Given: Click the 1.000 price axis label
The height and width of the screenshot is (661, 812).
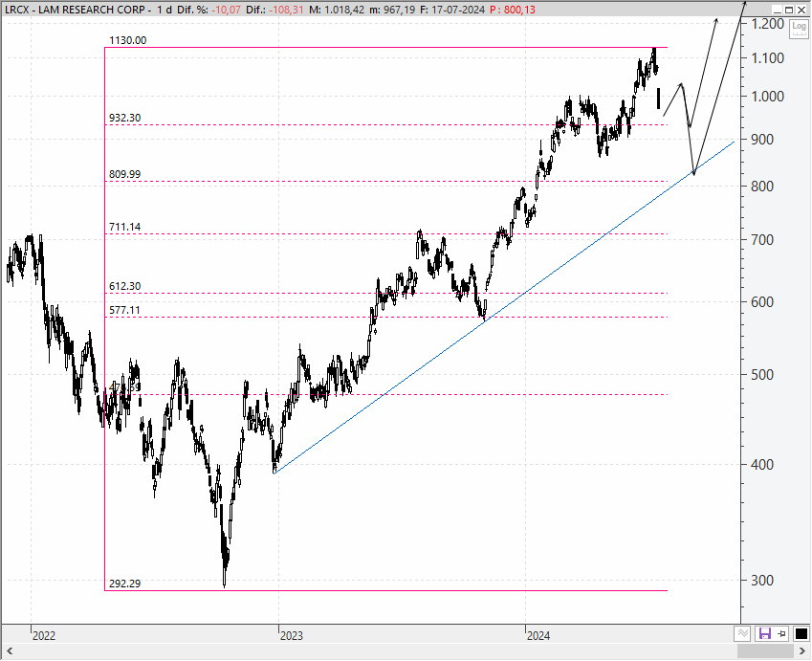Looking at the screenshot, I should pos(768,97).
